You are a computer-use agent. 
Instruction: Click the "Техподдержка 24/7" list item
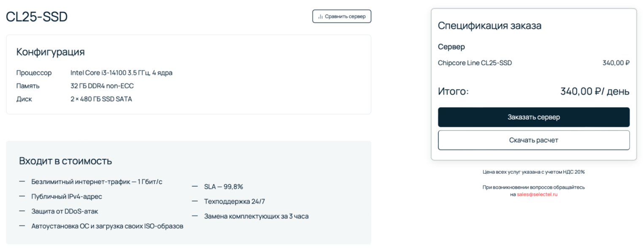(x=234, y=201)
